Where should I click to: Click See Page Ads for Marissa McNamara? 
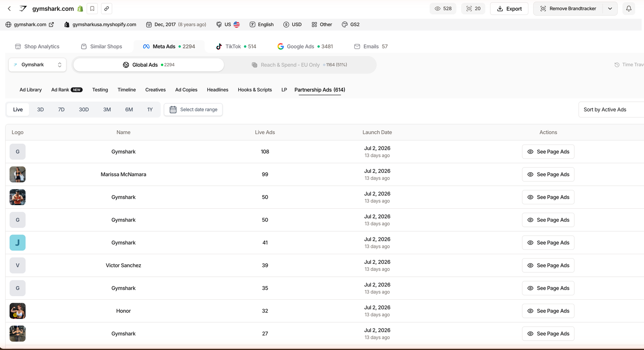548,175
